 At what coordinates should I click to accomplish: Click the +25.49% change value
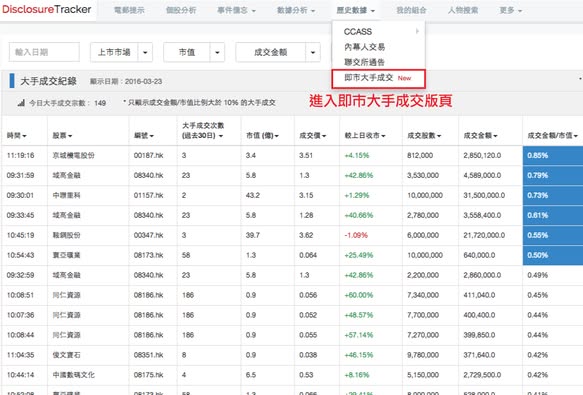click(x=358, y=255)
